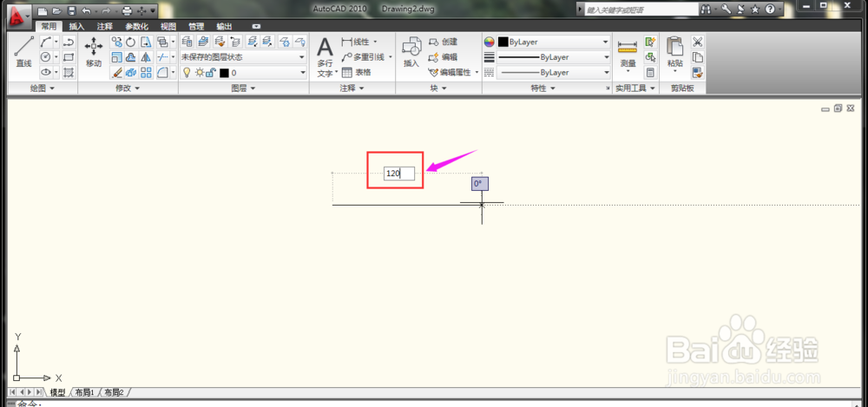Click the Mirror tool icon
This screenshot has height=407, width=868.
tap(146, 57)
